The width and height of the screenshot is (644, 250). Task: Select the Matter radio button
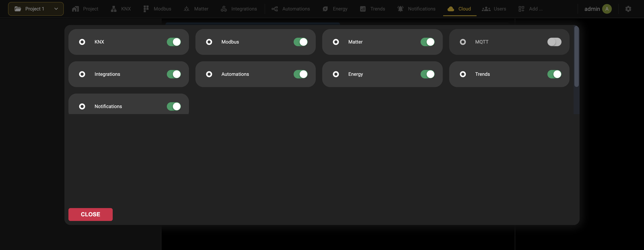(x=336, y=42)
